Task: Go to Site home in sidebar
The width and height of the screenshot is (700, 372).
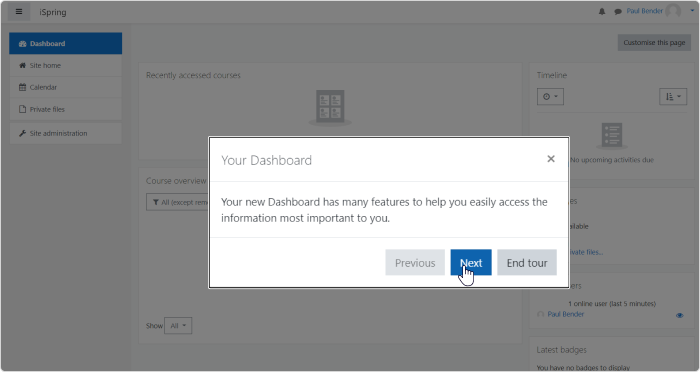Action: click(66, 65)
